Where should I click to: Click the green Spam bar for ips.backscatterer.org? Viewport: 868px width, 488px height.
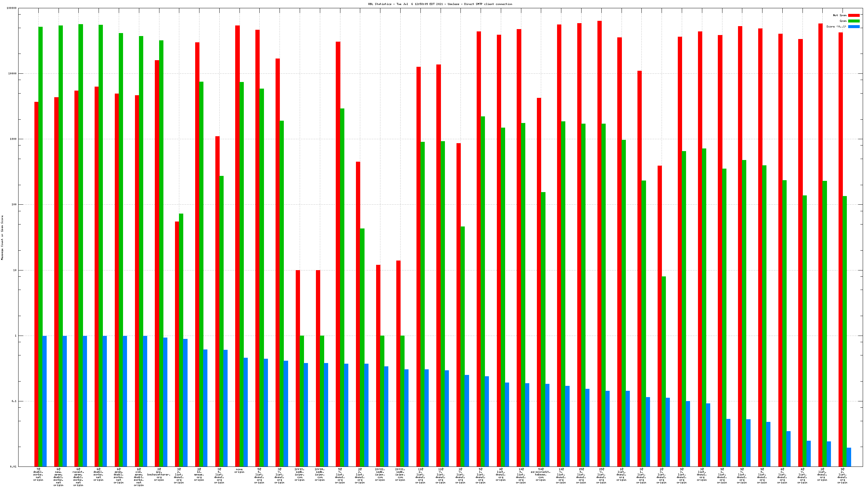(161, 253)
